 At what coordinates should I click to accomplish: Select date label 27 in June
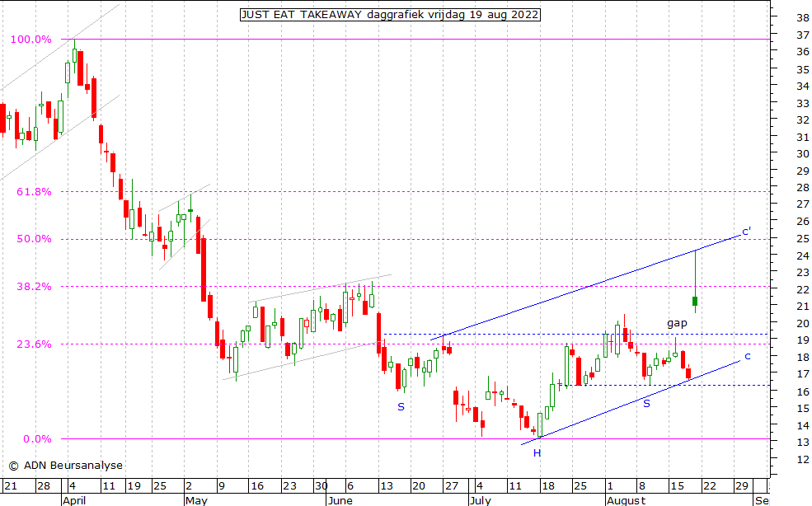[x=452, y=485]
